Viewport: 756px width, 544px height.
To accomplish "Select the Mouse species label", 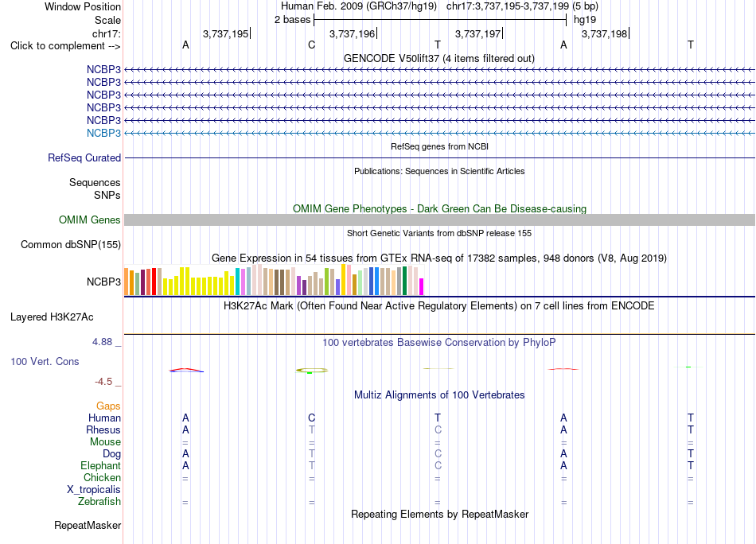I will click(x=105, y=442).
